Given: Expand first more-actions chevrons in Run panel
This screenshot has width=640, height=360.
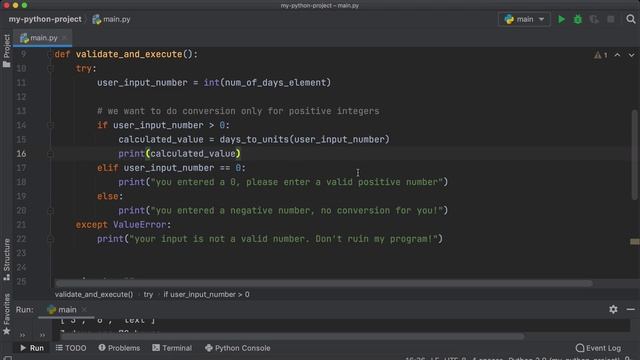Looking at the screenshot, I should point(22,335).
